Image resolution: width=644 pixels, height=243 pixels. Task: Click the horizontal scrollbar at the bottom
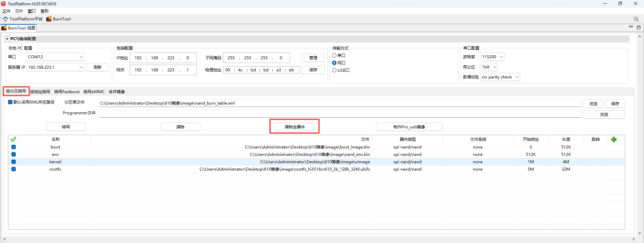[319, 239]
